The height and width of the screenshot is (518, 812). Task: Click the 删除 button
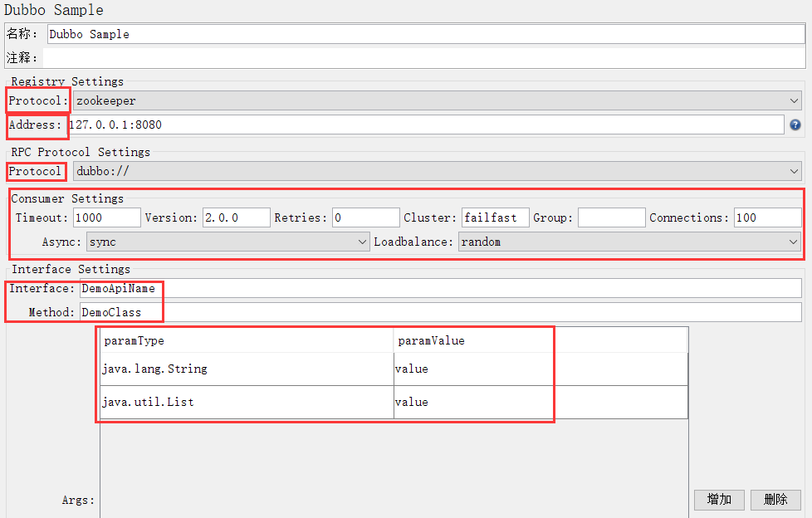[x=775, y=500]
